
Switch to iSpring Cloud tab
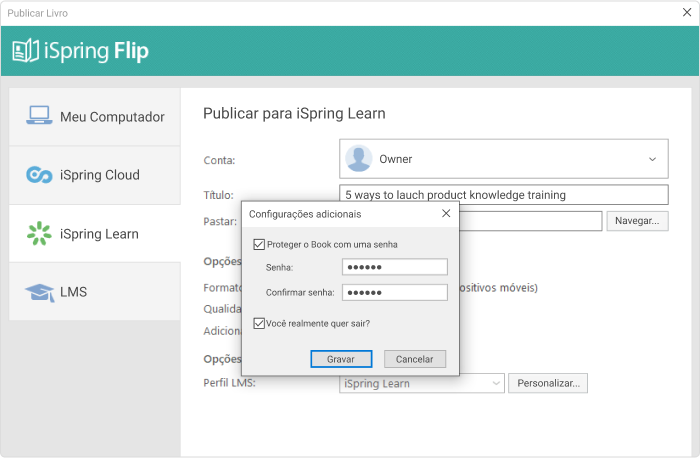coord(95,175)
